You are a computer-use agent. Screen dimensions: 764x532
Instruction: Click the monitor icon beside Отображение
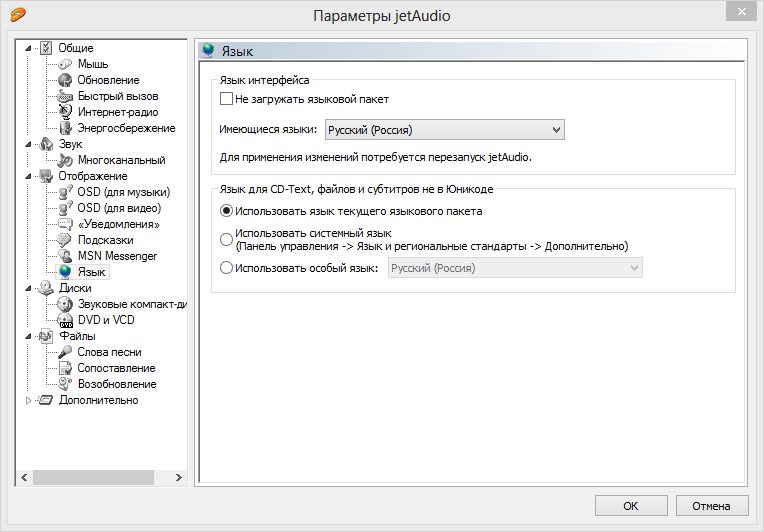tap(46, 176)
